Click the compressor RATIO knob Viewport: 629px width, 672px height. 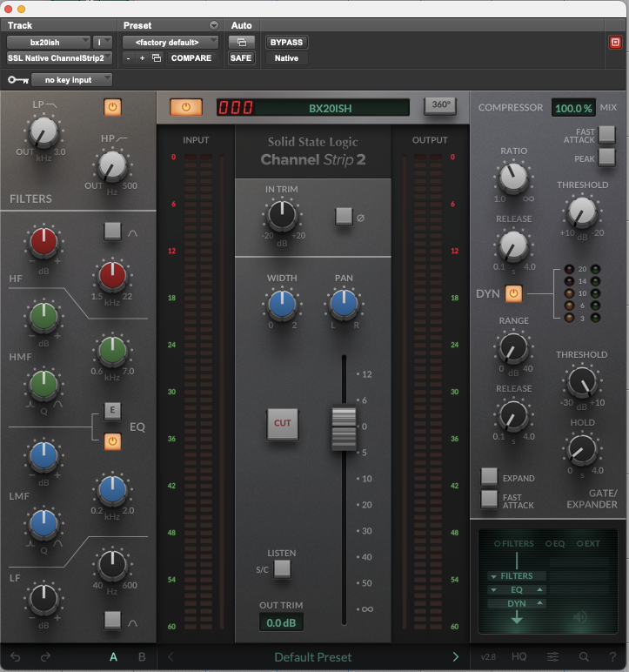[513, 177]
